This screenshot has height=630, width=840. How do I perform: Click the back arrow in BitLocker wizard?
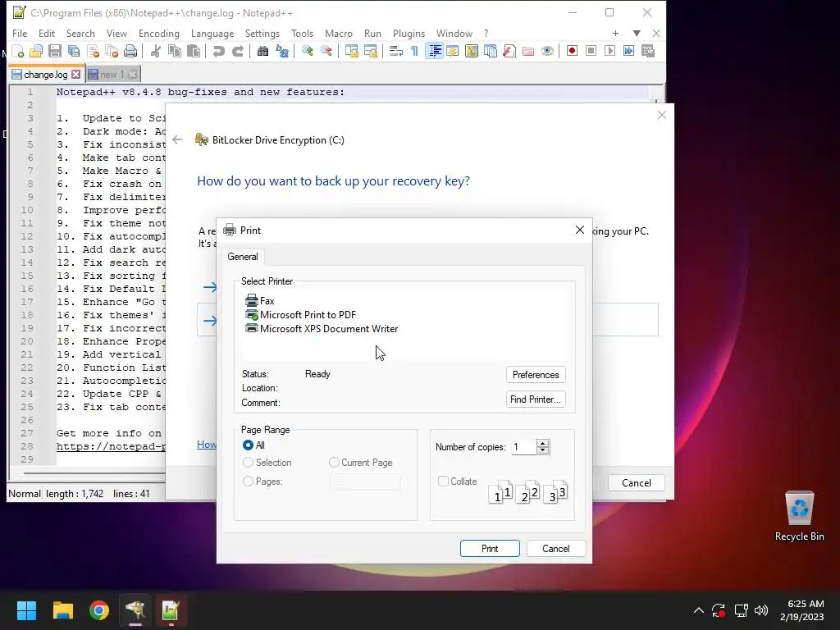tap(177, 139)
